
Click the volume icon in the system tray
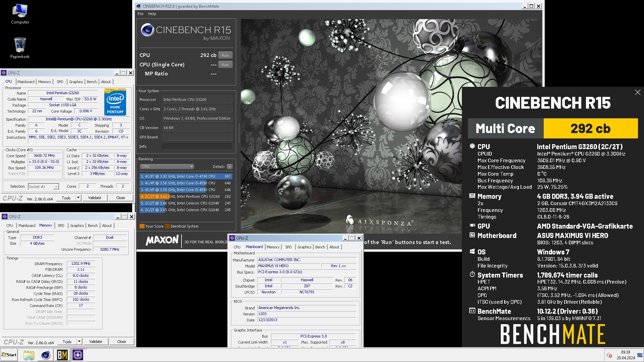click(x=609, y=355)
